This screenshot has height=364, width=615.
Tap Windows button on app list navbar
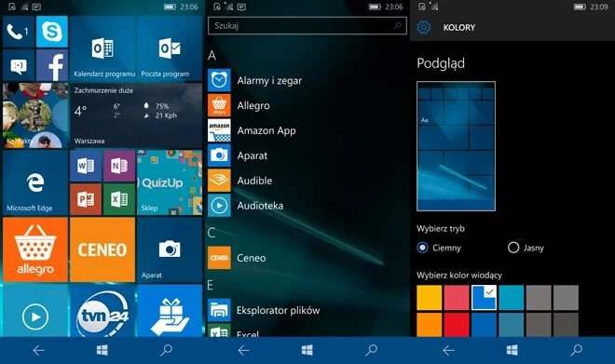(x=307, y=350)
